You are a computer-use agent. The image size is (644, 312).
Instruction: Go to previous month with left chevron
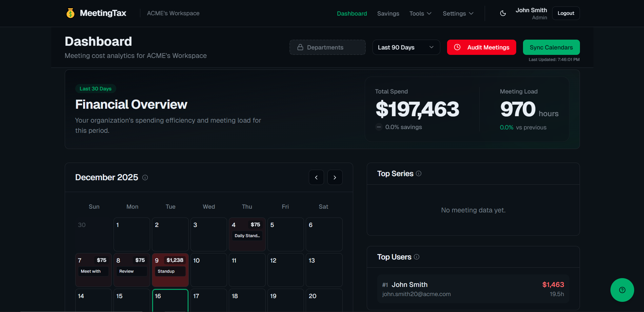coord(316,177)
